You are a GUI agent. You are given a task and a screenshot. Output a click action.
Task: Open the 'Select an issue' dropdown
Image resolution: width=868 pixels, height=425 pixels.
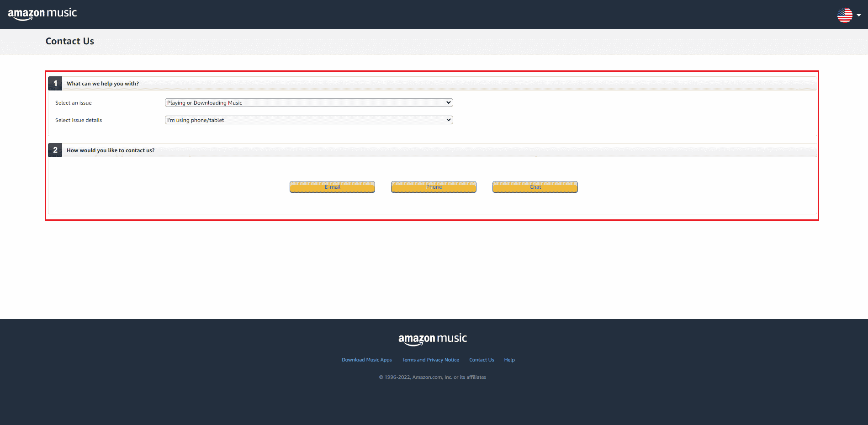309,103
